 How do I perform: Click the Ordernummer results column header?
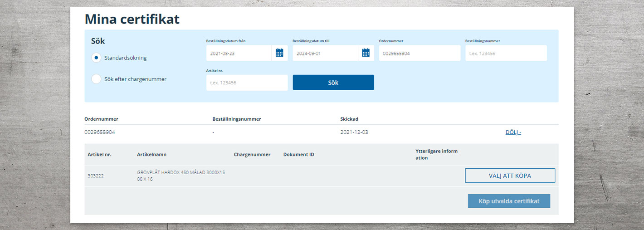click(x=101, y=119)
